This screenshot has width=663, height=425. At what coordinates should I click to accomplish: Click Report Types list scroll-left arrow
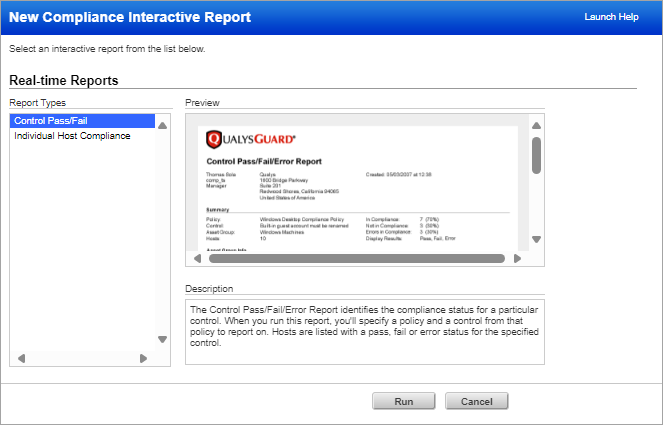(x=22, y=358)
